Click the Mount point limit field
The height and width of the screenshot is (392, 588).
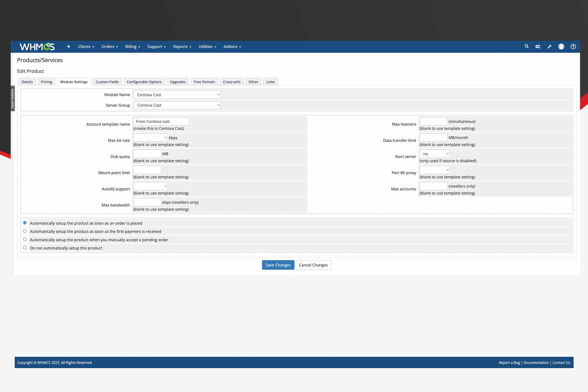pyautogui.click(x=147, y=170)
